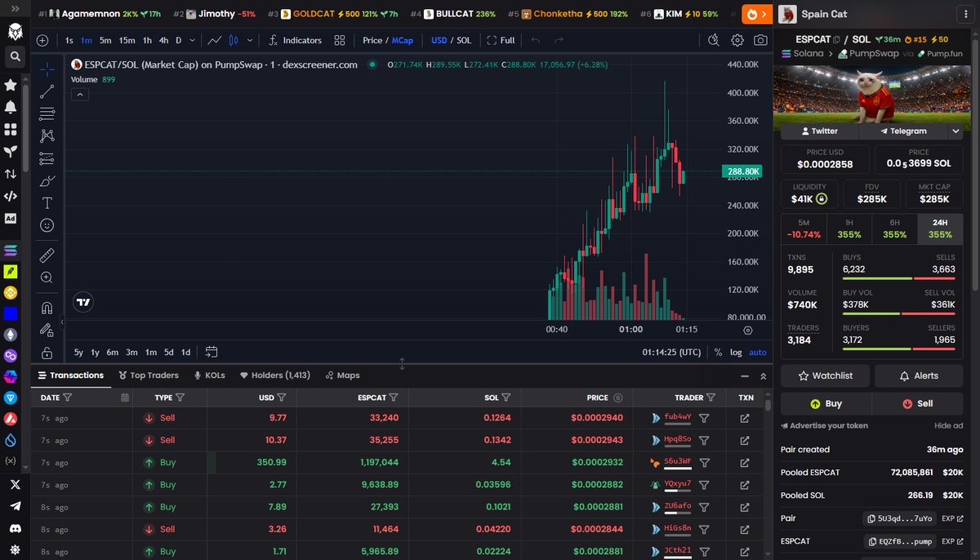The image size is (980, 560).
Task: Open the go-to-date calendar icon below the chart
Action: pyautogui.click(x=212, y=352)
